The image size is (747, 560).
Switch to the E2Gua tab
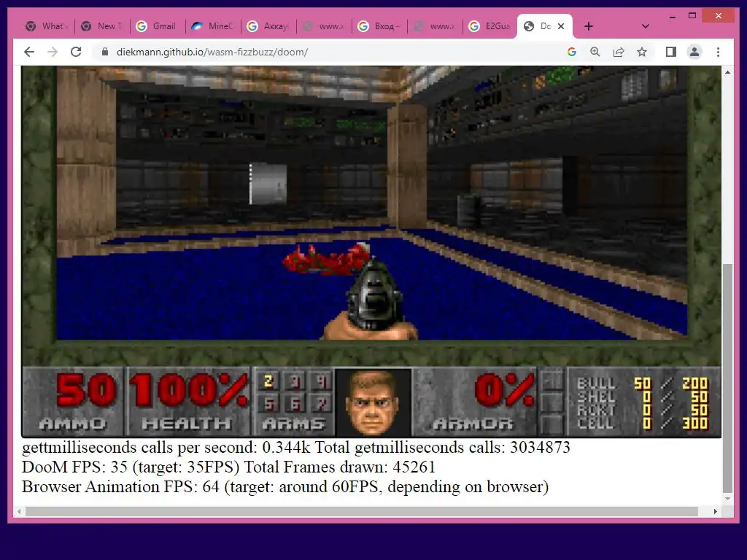point(489,26)
